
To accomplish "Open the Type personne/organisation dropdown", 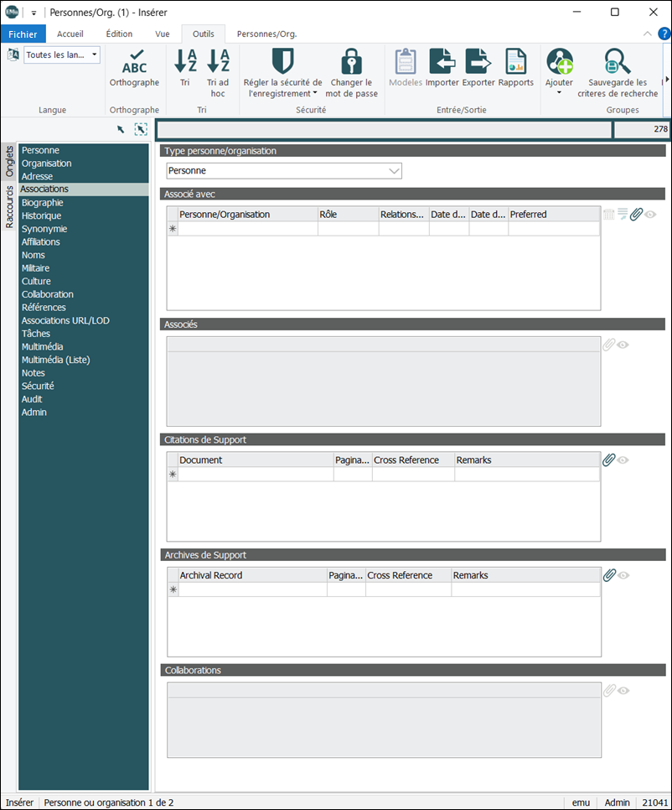I will click(x=395, y=171).
